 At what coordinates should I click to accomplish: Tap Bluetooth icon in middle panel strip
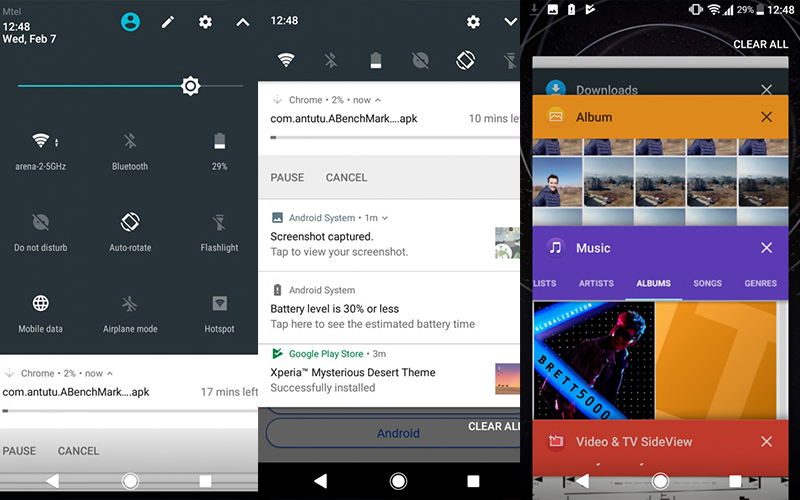(331, 60)
